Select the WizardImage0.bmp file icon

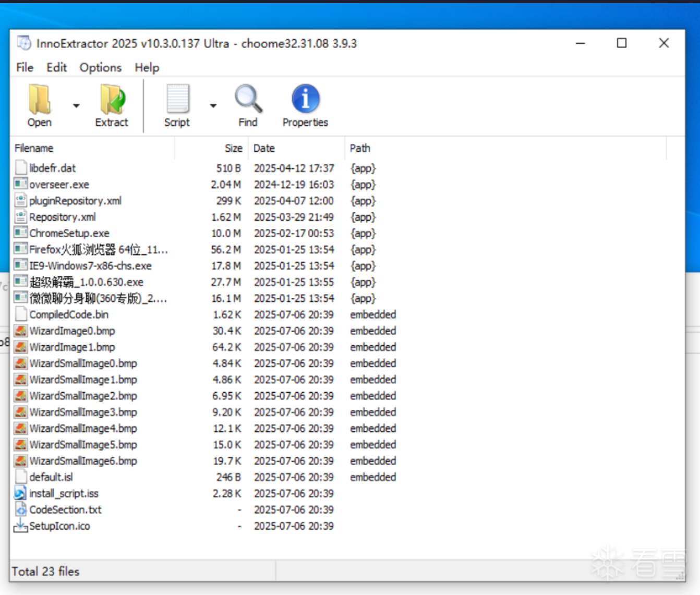pyautogui.click(x=21, y=331)
